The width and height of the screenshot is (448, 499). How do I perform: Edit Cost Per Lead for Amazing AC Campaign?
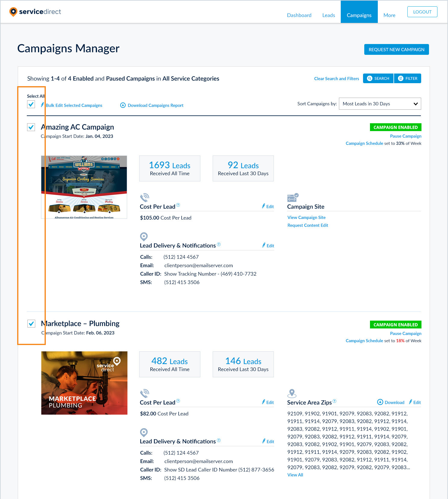[x=268, y=206]
